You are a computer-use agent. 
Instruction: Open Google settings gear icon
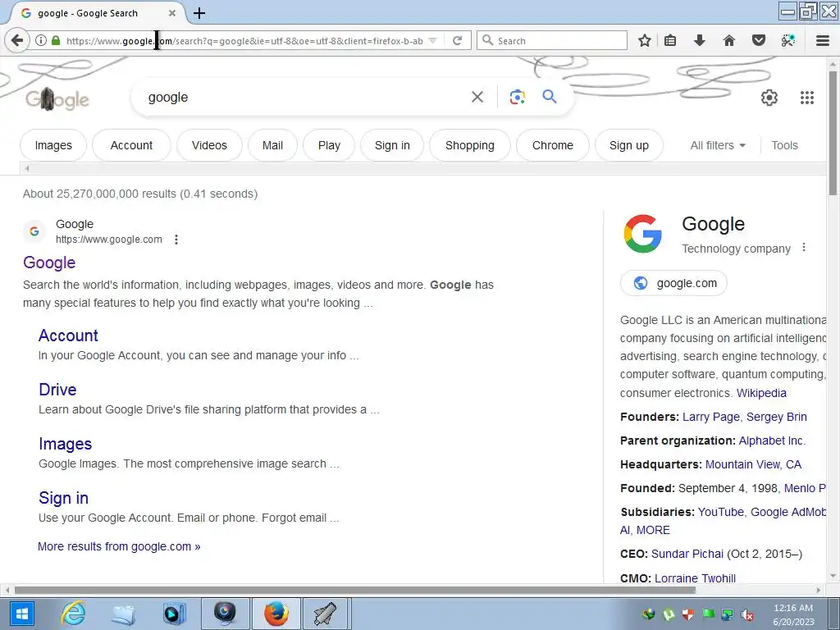769,98
